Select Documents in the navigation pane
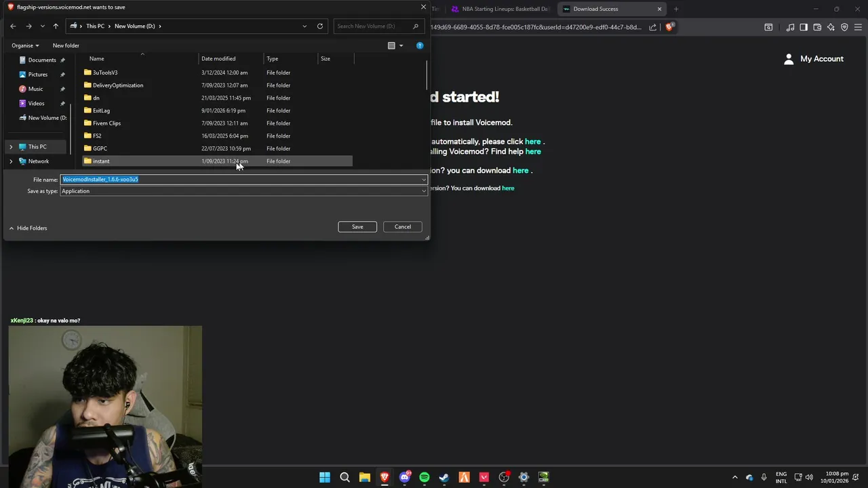 [x=42, y=60]
